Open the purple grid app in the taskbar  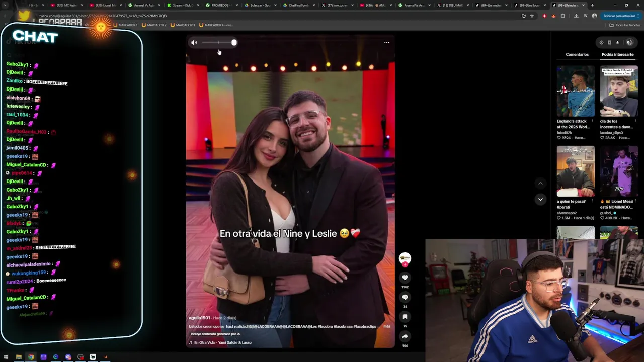click(43, 357)
